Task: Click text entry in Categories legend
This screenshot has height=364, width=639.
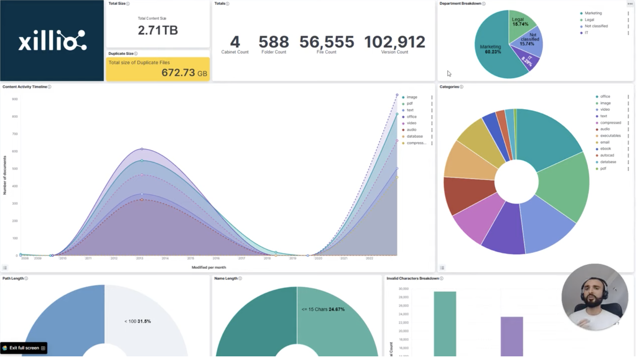Action: (x=603, y=116)
